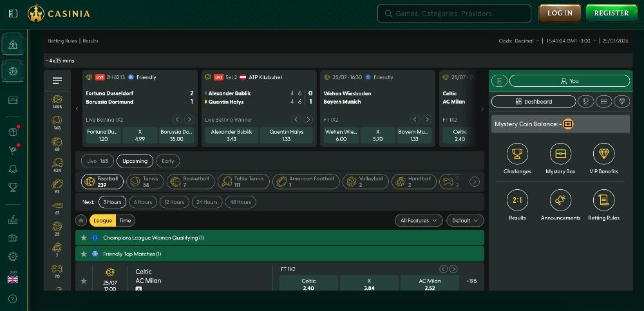Open the trophy icon next to Dashboard
644x311 pixels.
[585, 102]
